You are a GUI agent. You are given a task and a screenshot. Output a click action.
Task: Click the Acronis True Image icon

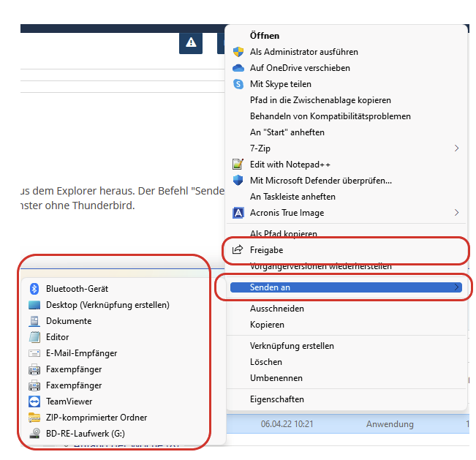(x=238, y=213)
